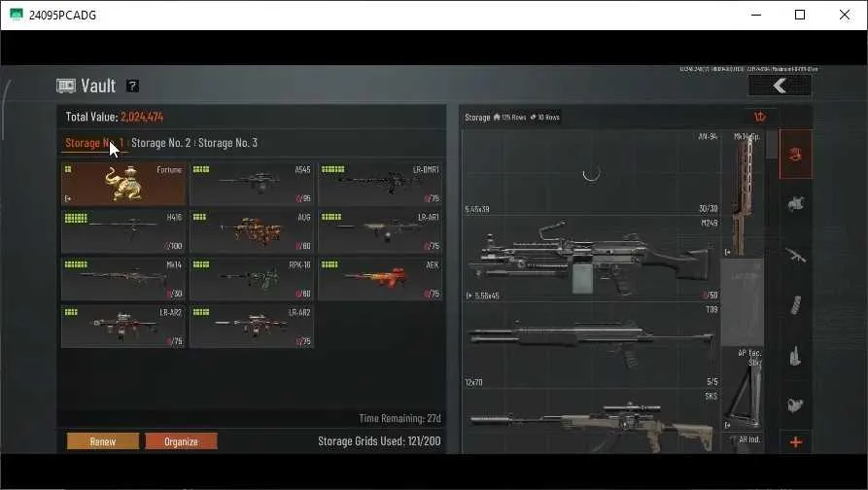This screenshot has height=490, width=868.
Task: Select the AN-94 slot in storage
Action: tap(591, 172)
